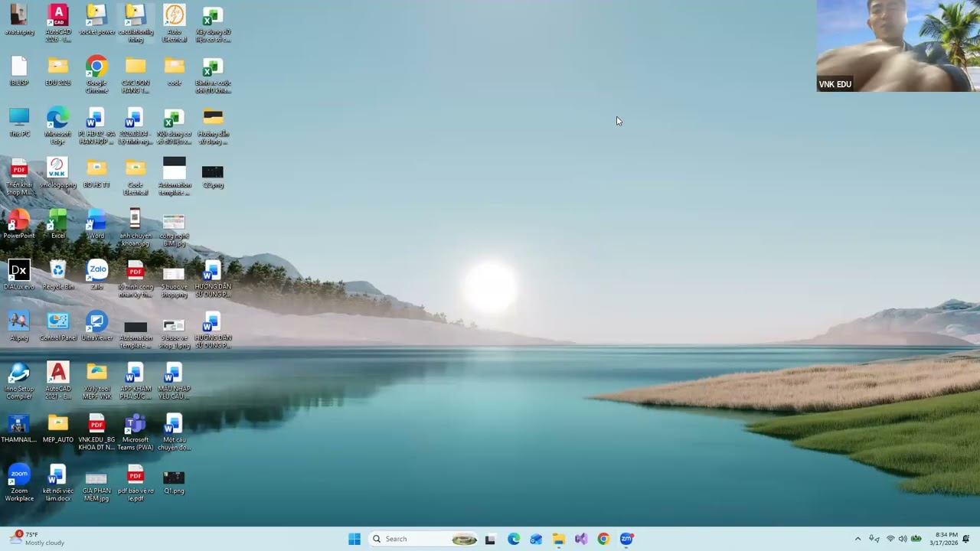Open the AutoCAD 2021 desktop shortcut
This screenshot has height=551, width=980.
coord(58,380)
